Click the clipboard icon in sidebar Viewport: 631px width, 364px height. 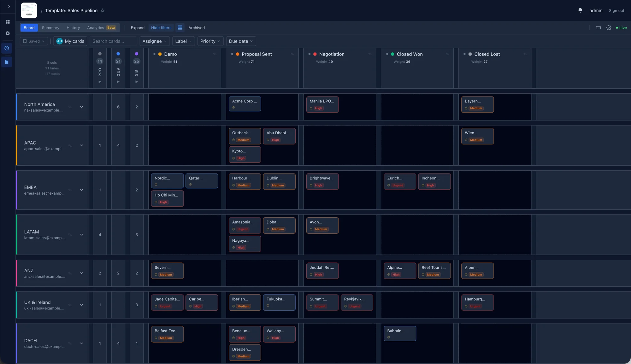pyautogui.click(x=7, y=62)
